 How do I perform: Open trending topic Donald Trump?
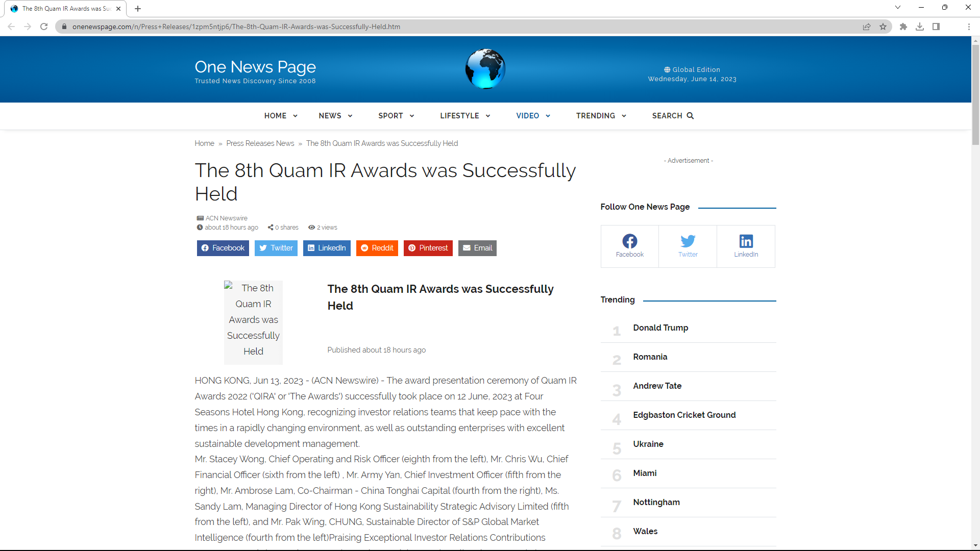[660, 328]
